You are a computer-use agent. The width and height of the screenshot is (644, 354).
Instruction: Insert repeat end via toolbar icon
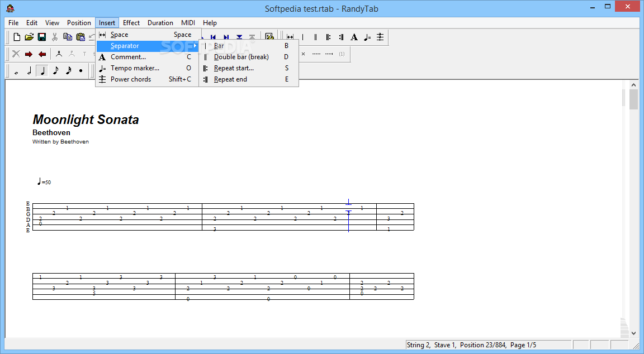click(341, 37)
